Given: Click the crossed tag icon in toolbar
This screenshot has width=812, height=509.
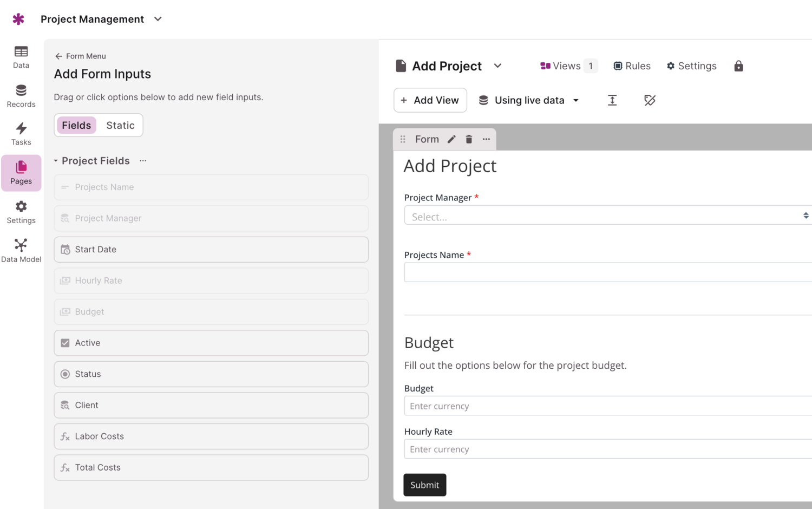Looking at the screenshot, I should (650, 100).
